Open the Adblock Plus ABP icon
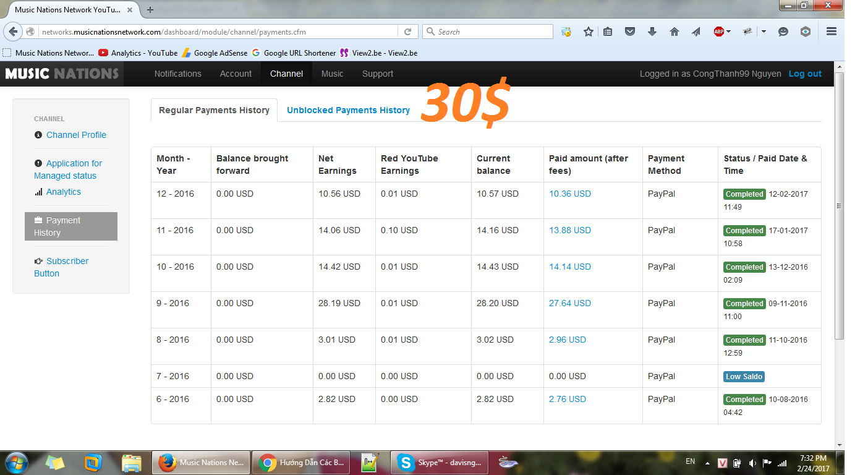Viewport: 868px width, 475px height. point(719,32)
